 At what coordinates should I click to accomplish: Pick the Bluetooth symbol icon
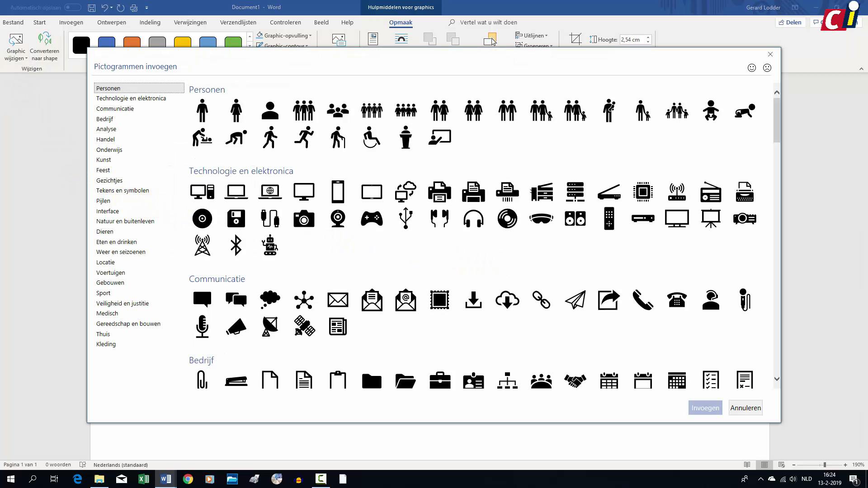(236, 245)
